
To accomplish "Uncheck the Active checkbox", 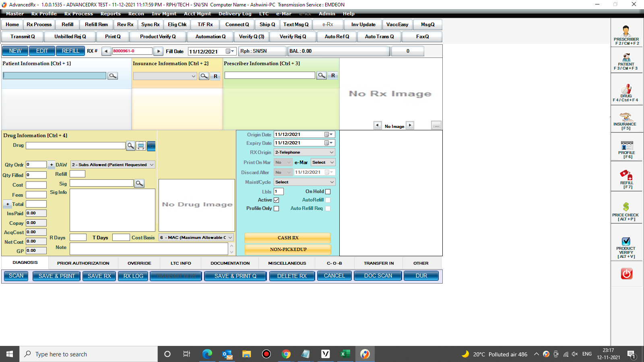I will (277, 200).
